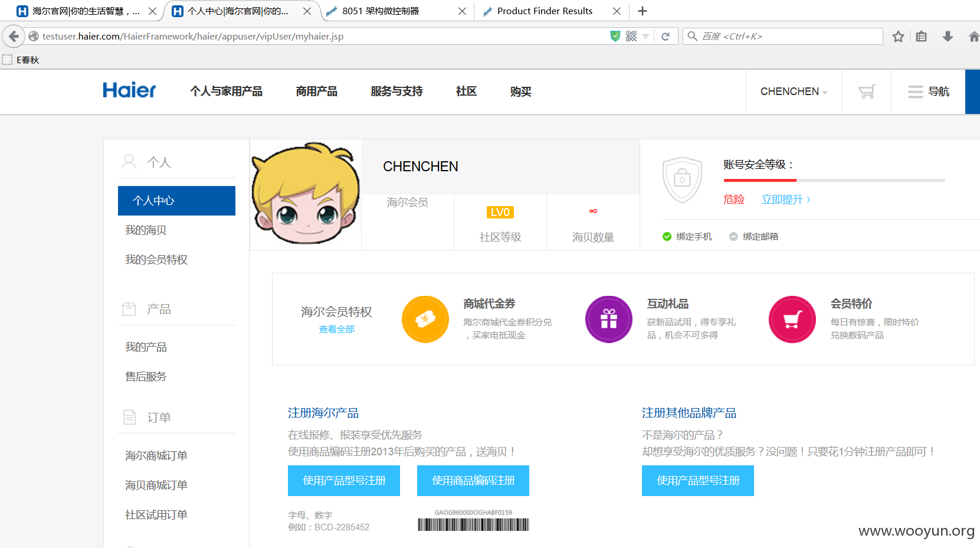Click the CHENCHEN cartoon avatar
Screen dimensions: 980x548
coord(306,194)
